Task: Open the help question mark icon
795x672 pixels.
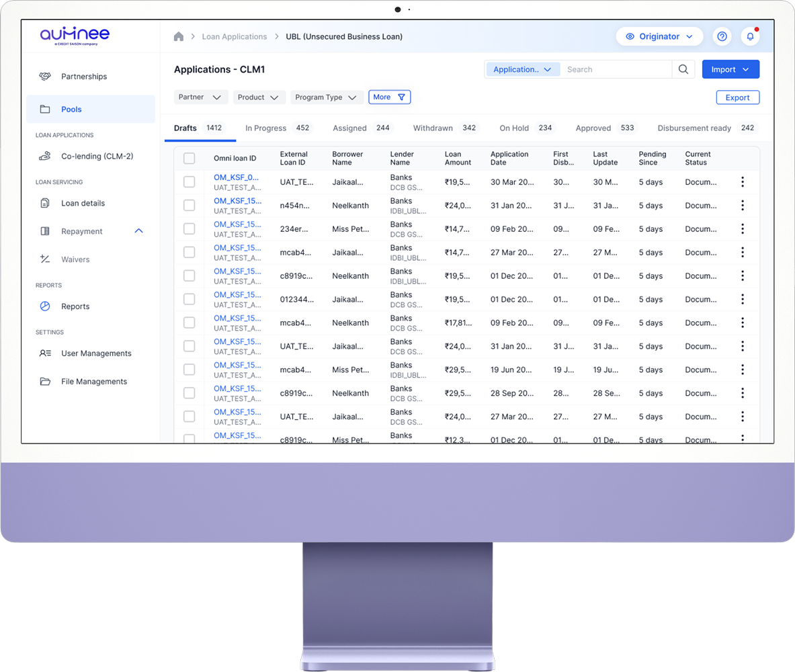Action: (x=722, y=37)
